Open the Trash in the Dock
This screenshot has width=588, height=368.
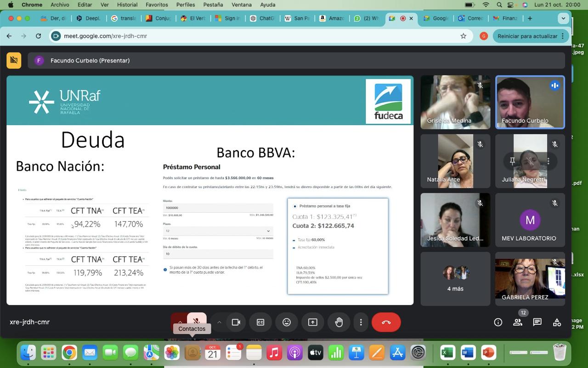(560, 353)
